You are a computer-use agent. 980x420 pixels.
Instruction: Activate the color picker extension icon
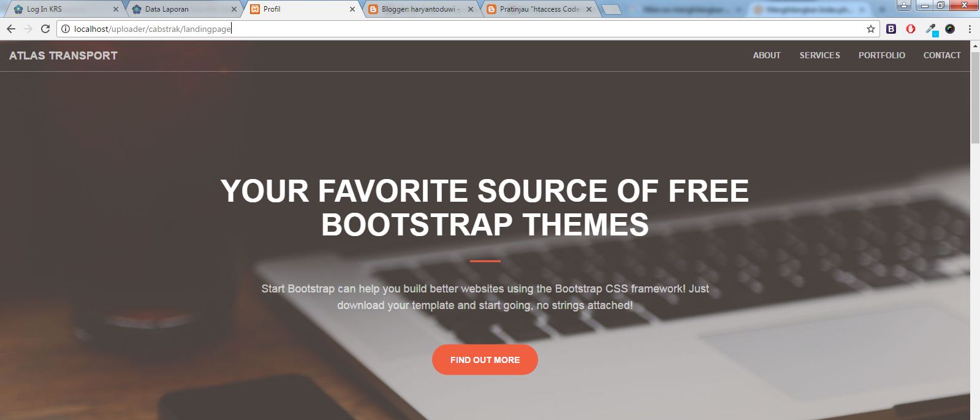coord(931,29)
